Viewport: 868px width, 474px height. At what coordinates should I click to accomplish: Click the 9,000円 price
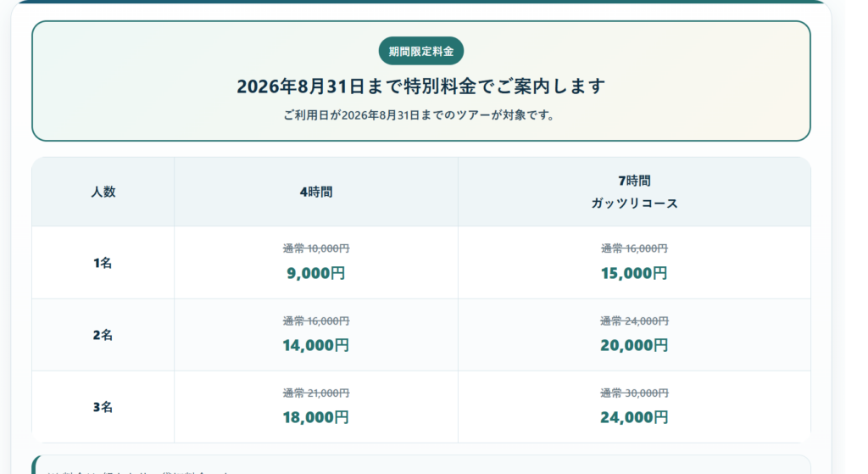tap(316, 273)
